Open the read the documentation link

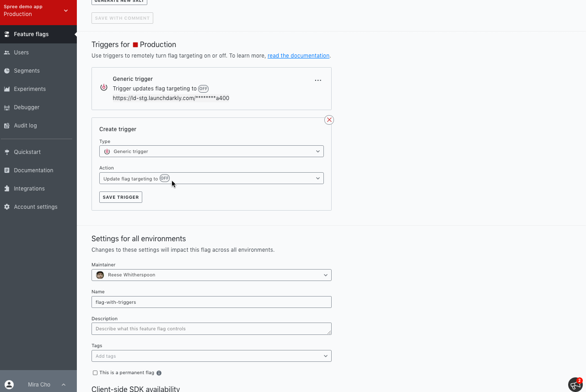(x=298, y=56)
